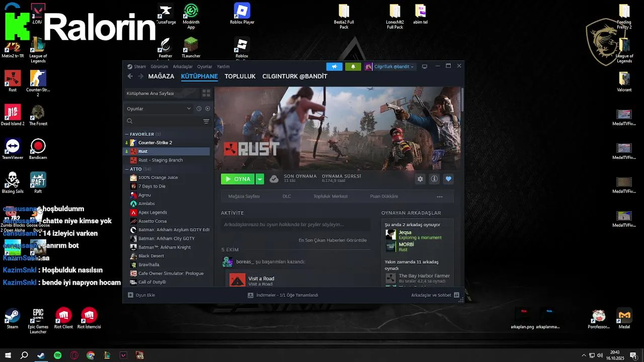This screenshot has height=362, width=644.
Task: Open more links ellipsis under Rust
Action: (439, 197)
